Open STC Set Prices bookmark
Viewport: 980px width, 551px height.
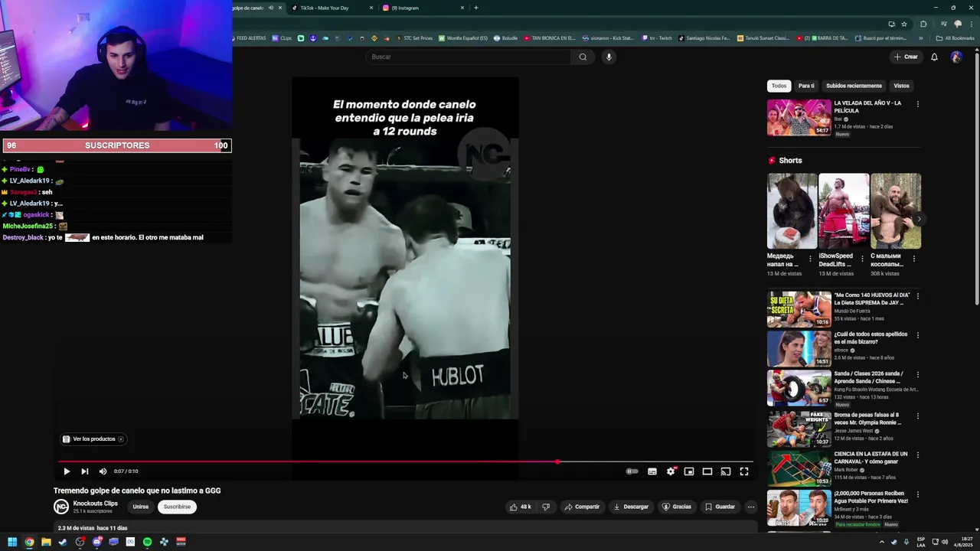coord(413,38)
